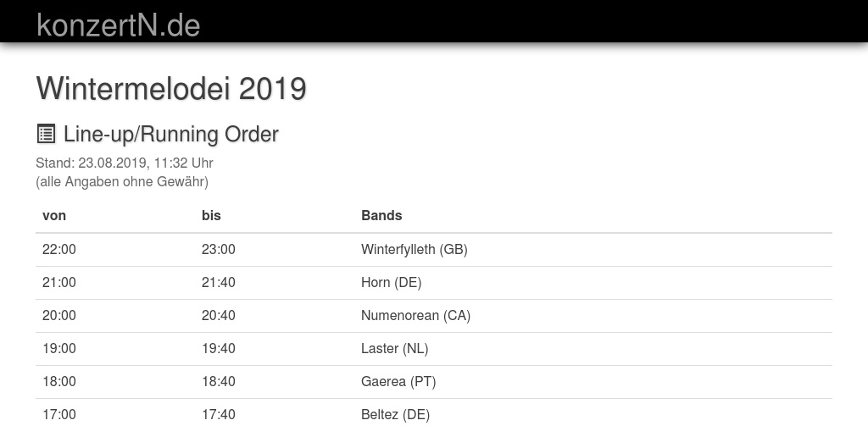
Task: Select the Numenorean (CA) band entry
Action: (x=415, y=315)
